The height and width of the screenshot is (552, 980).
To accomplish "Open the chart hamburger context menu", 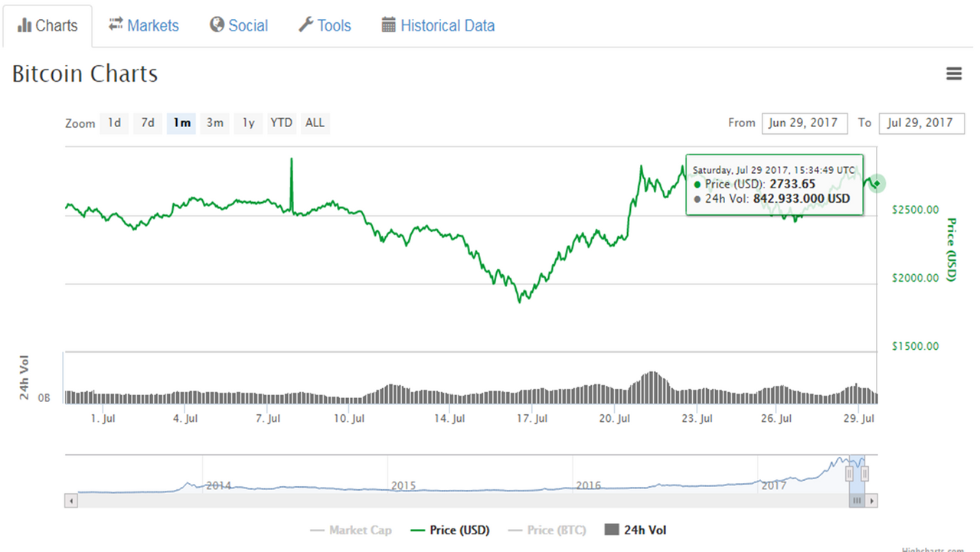I will [954, 73].
